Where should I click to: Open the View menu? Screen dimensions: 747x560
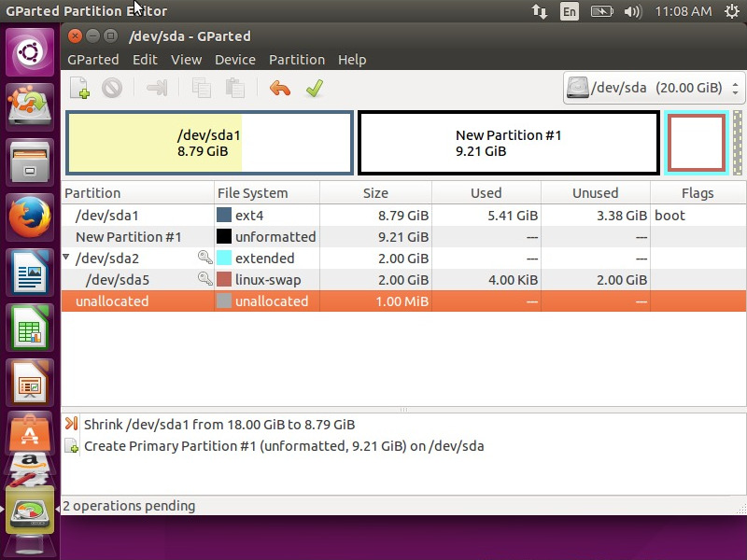(186, 60)
